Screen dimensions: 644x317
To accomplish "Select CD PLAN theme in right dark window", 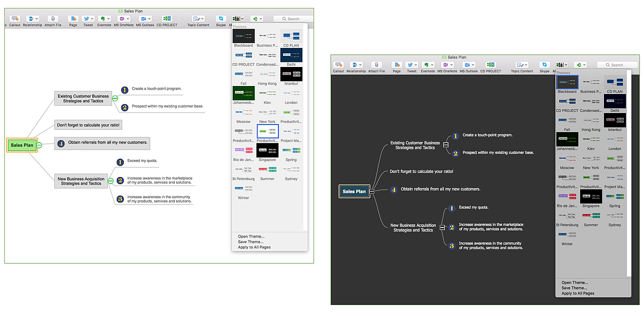I will click(x=615, y=82).
